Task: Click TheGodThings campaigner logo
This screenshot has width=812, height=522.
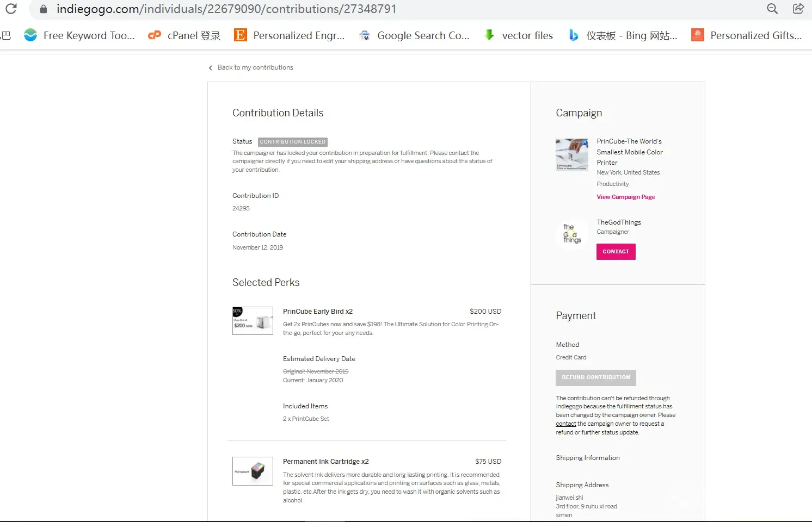Action: [571, 234]
